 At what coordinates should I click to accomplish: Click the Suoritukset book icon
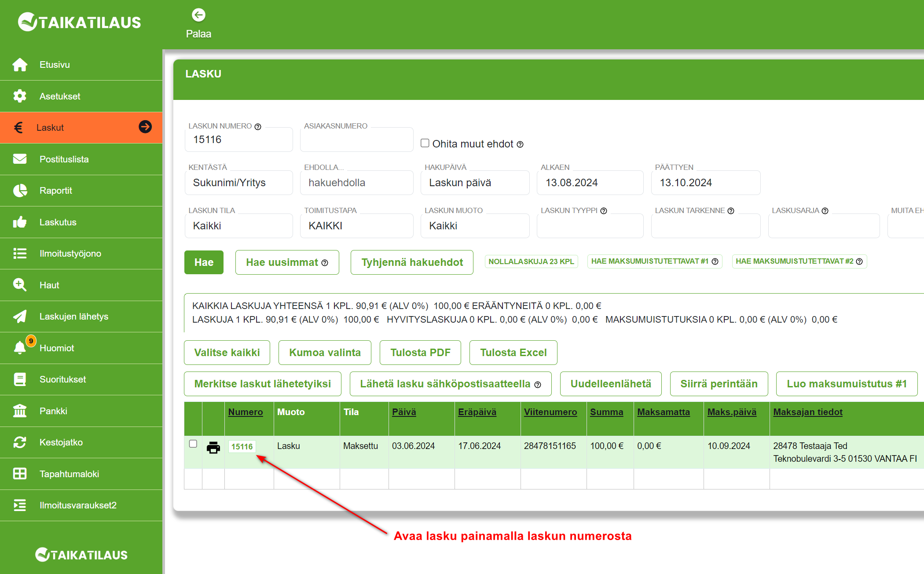point(20,379)
